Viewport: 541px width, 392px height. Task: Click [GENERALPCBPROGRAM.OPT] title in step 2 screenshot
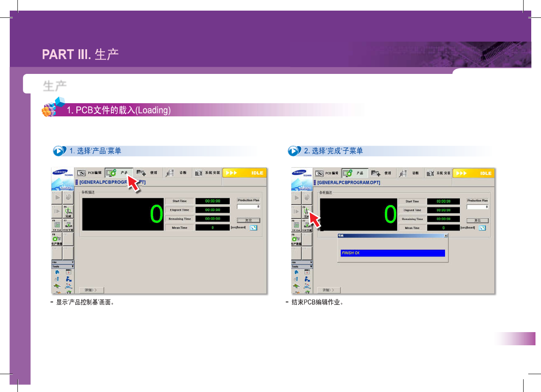coord(349,182)
